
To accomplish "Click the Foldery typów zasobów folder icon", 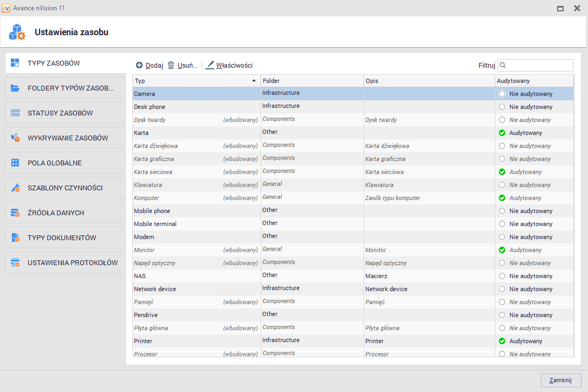I will (15, 88).
